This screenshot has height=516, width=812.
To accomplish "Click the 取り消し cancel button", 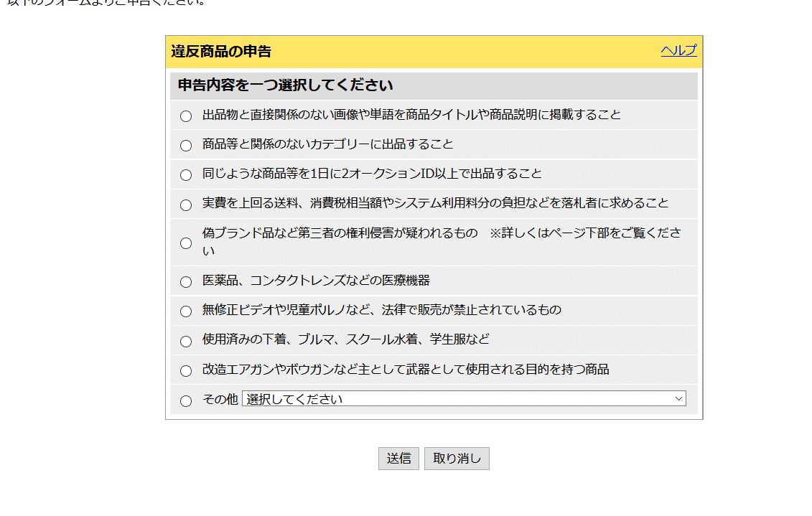I will pyautogui.click(x=457, y=459).
